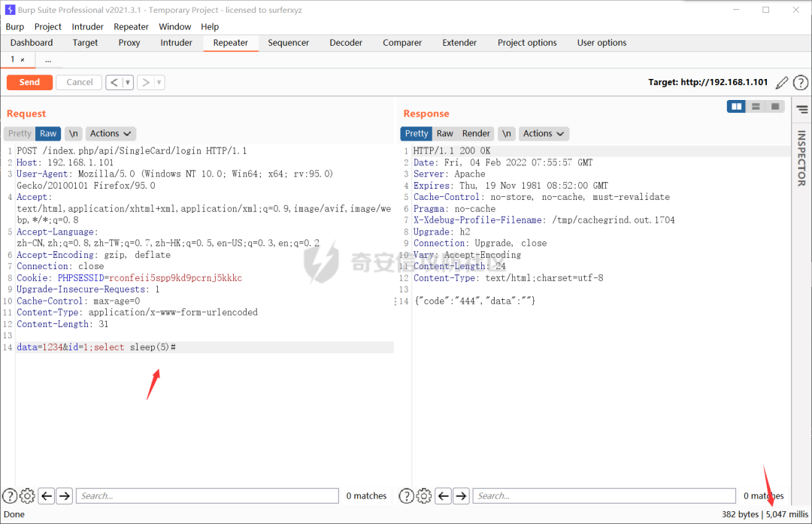This screenshot has height=524, width=812.
Task: Switch response to Raw view
Action: click(x=445, y=134)
